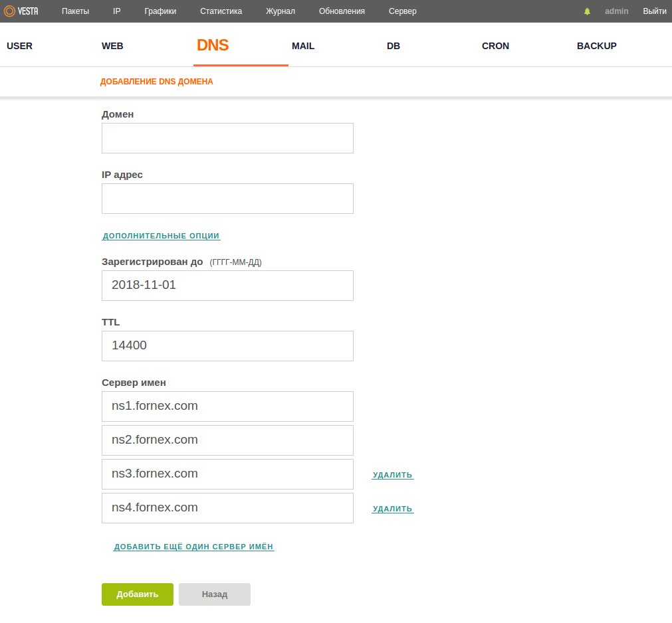Edit the ns2.fornex.com name server field
The height and width of the screenshot is (623, 672).
[x=227, y=440]
